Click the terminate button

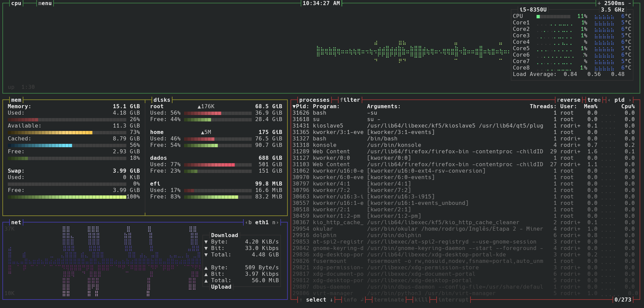[389, 300]
